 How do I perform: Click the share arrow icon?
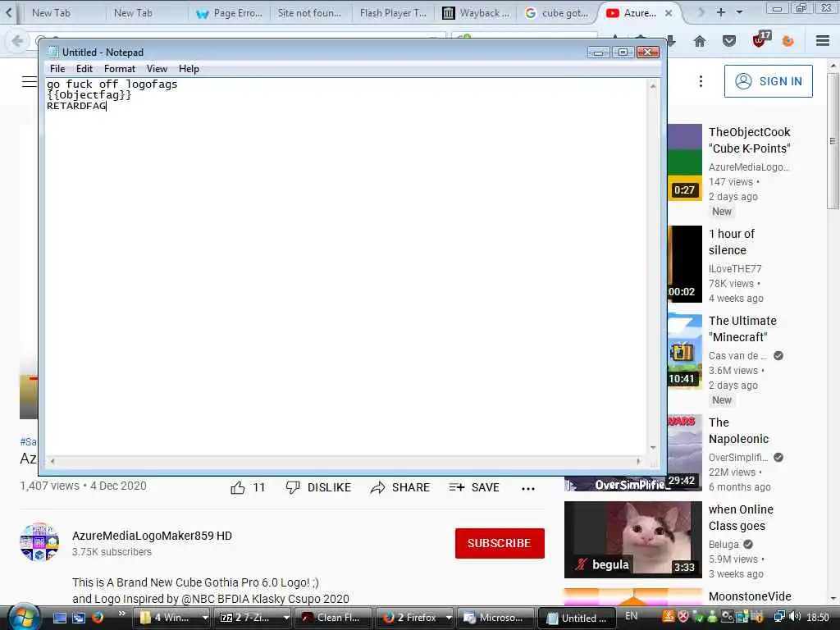point(377,487)
